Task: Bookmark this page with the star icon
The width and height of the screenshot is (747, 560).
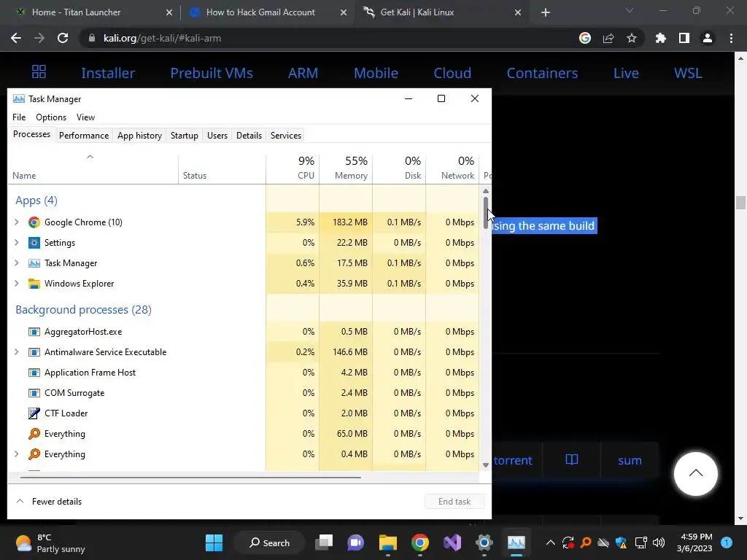Action: point(632,38)
